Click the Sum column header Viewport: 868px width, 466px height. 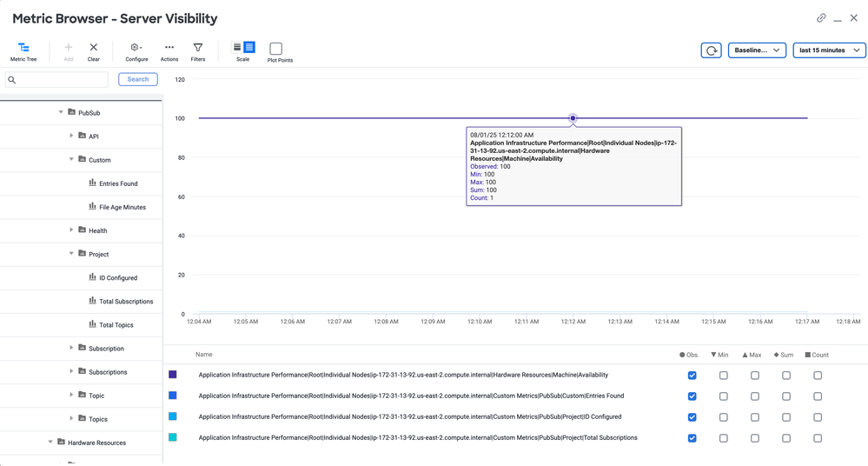tap(784, 355)
